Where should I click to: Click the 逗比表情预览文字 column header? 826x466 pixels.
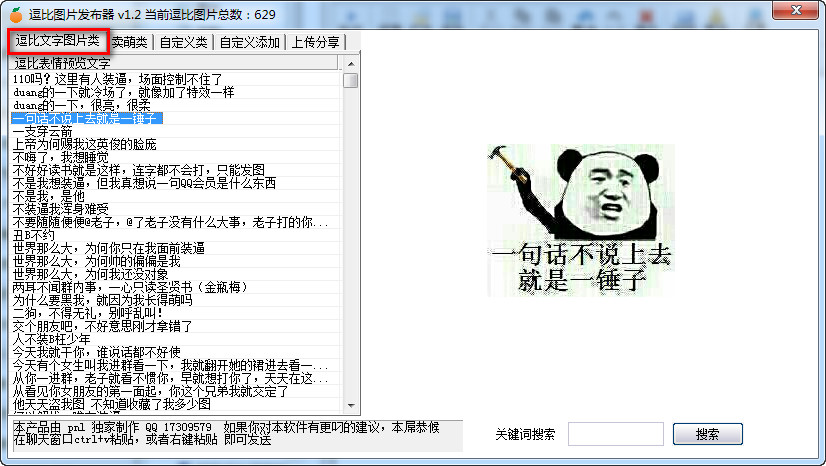[62, 63]
